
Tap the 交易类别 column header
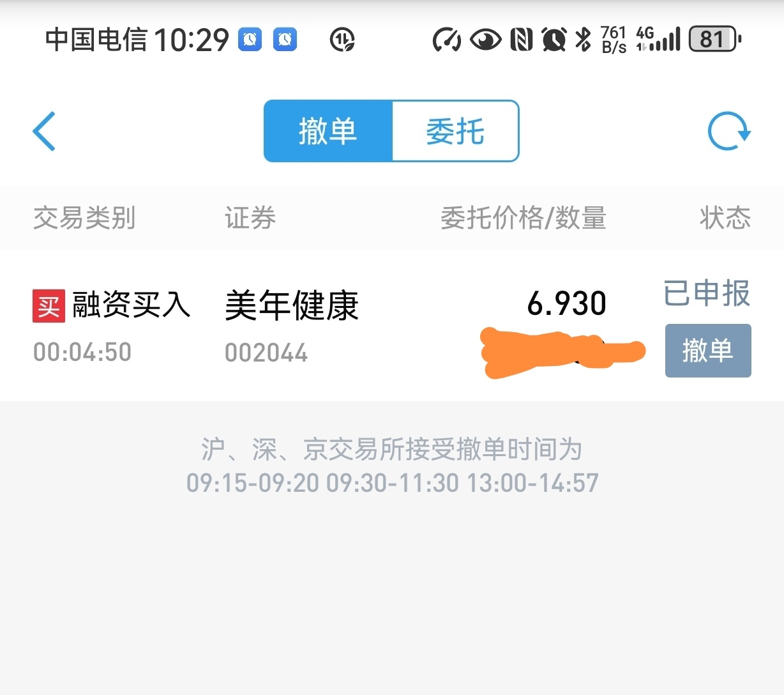pyautogui.click(x=84, y=218)
